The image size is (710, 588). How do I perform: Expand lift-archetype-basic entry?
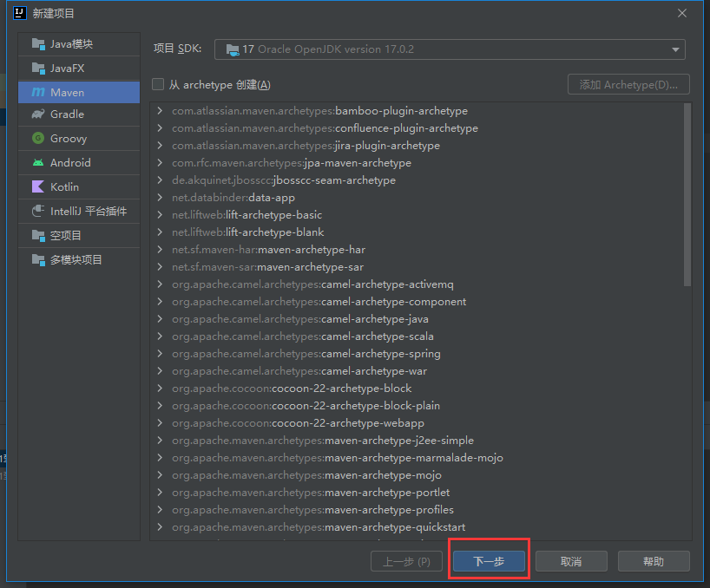[x=160, y=214]
